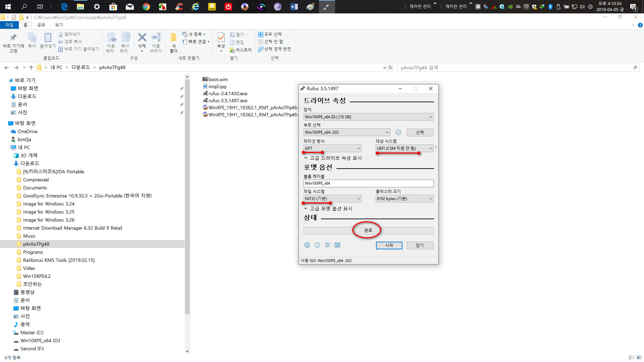
Task: Click the 속성 properties icon
Action: click(221, 37)
